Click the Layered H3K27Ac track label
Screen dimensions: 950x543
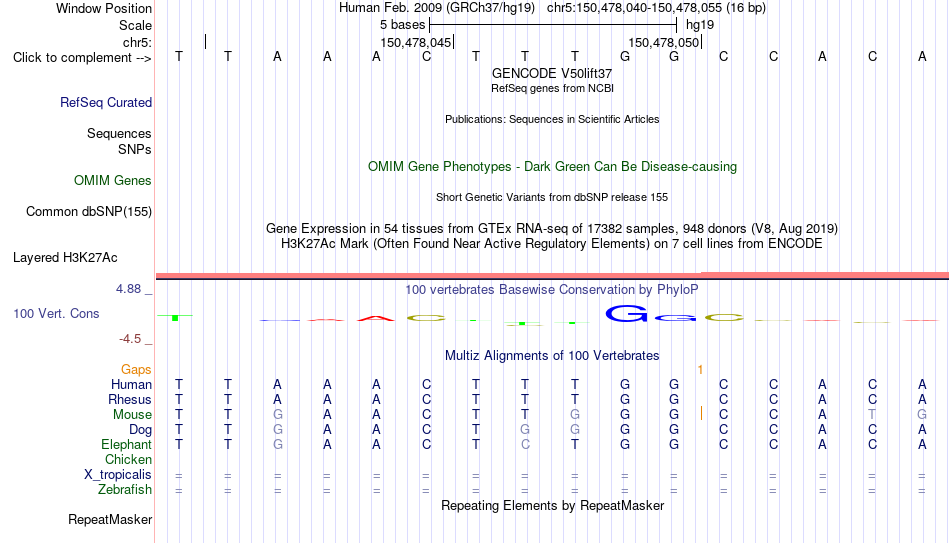tap(65, 258)
